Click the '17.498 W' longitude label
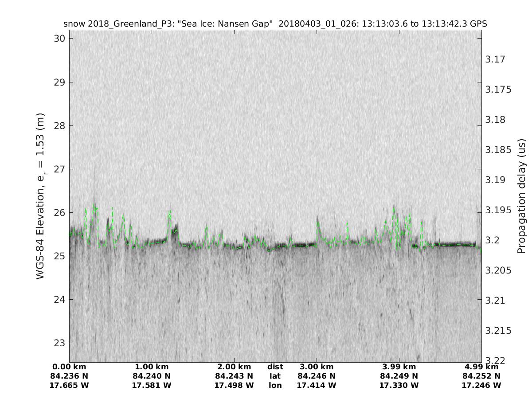 click(x=234, y=386)
